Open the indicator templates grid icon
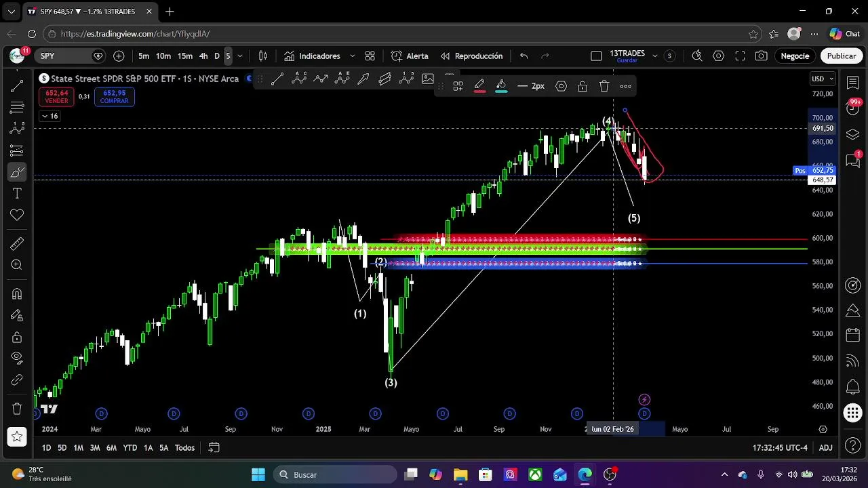Image resolution: width=868 pixels, height=488 pixels. (370, 56)
